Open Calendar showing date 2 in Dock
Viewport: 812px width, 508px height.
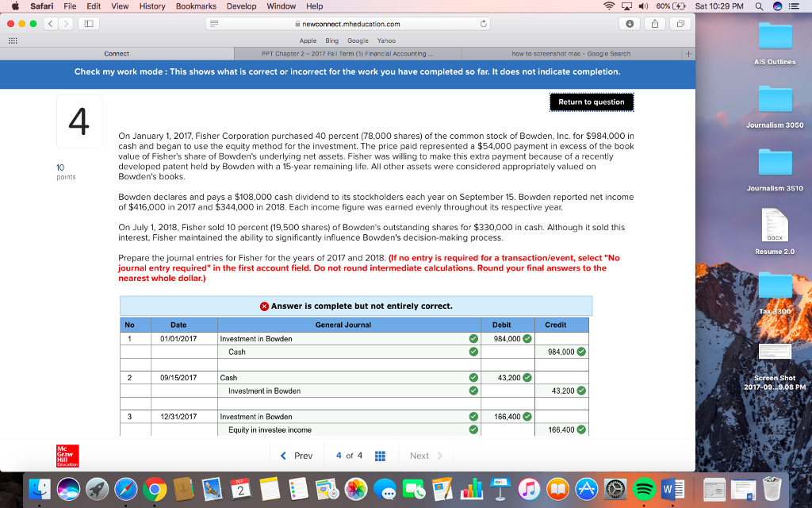point(241,489)
